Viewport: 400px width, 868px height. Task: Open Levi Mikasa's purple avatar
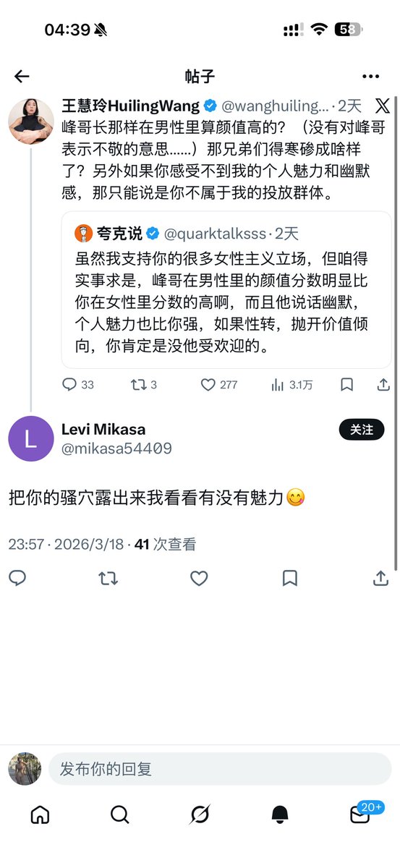[30, 439]
